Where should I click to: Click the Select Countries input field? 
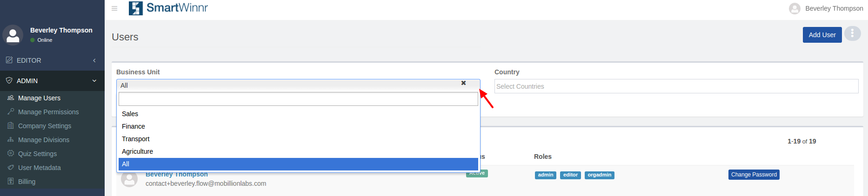(676, 86)
